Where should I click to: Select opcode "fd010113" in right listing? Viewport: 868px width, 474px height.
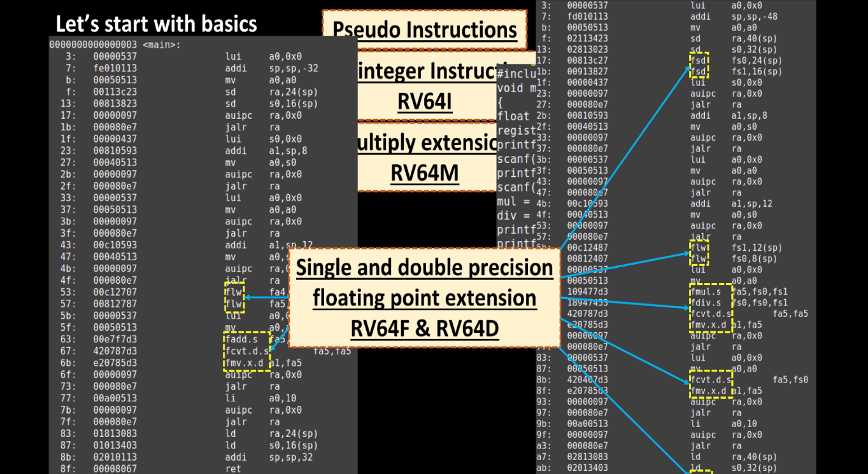tap(588, 17)
